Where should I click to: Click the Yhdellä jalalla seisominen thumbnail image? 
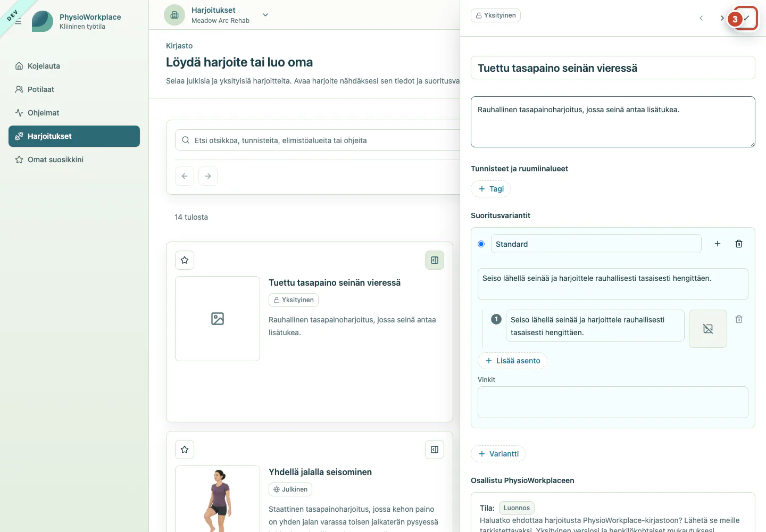click(x=218, y=498)
